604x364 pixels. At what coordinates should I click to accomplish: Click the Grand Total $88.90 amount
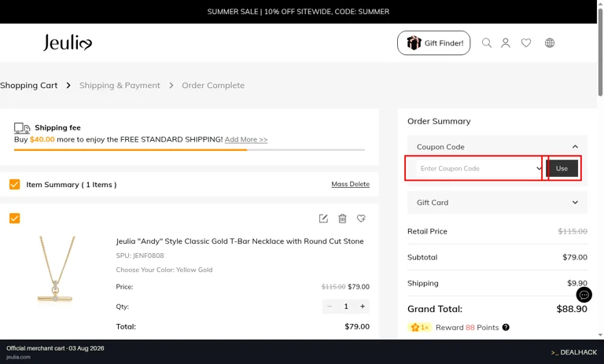(572, 309)
